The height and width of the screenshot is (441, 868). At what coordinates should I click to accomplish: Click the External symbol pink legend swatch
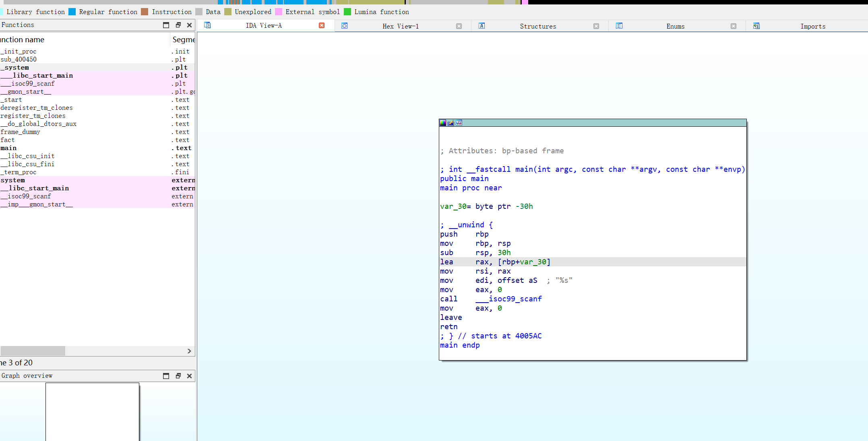click(x=279, y=12)
